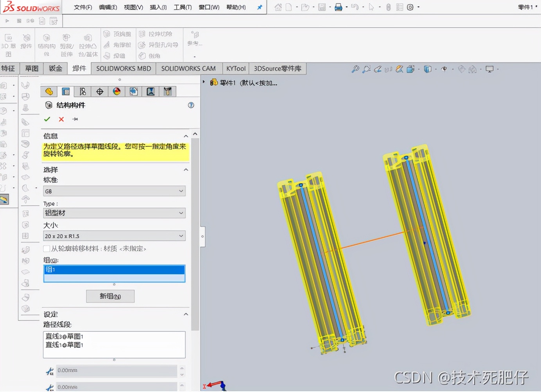Cancel with the red X button
Viewport: 541px width, 392px height.
[61, 119]
